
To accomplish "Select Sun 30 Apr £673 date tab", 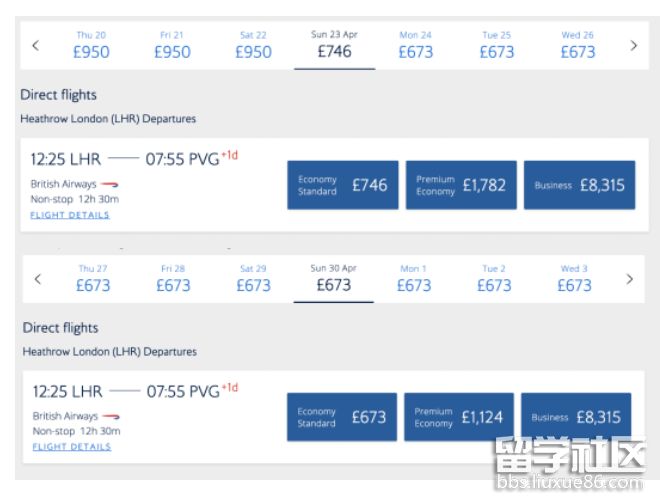I will coord(333,279).
